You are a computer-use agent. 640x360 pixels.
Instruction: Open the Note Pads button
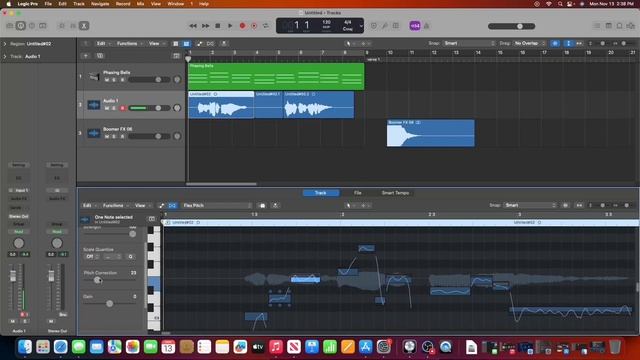point(609,26)
